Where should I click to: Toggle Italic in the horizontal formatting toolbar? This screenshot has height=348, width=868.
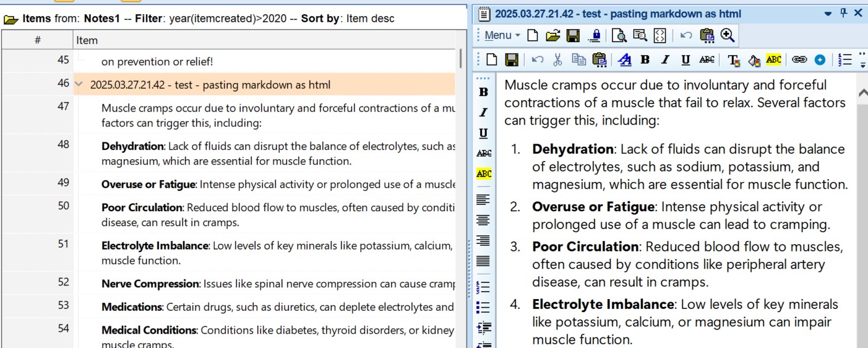[x=665, y=59]
